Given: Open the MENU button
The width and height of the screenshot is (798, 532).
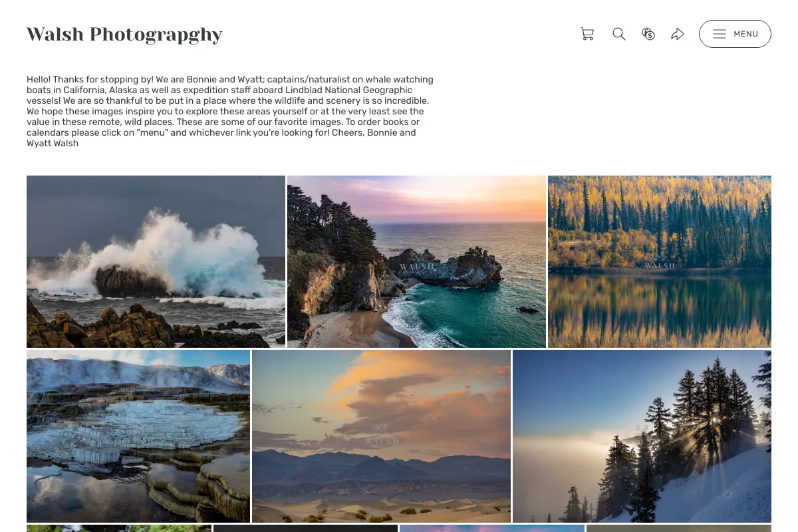Looking at the screenshot, I should coord(735,34).
